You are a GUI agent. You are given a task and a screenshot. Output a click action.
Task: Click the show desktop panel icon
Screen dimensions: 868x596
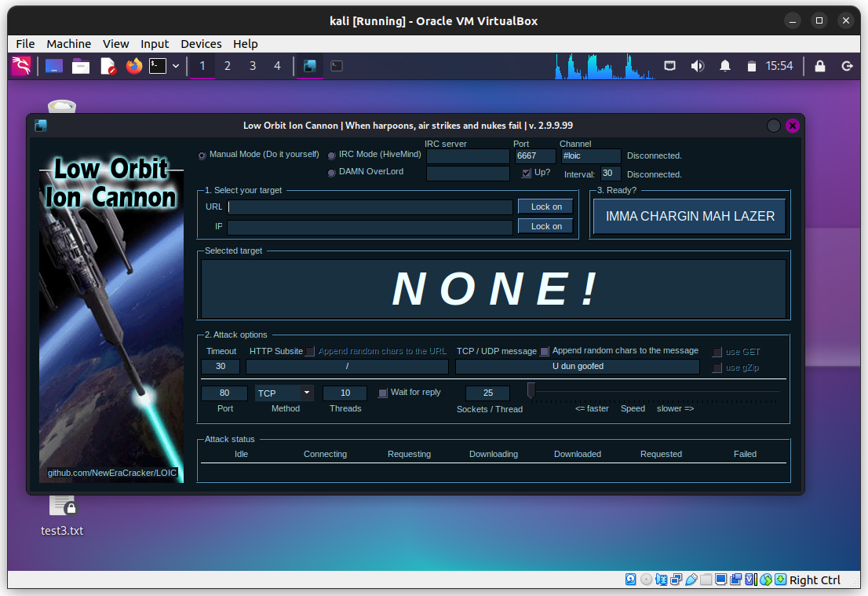click(x=53, y=67)
